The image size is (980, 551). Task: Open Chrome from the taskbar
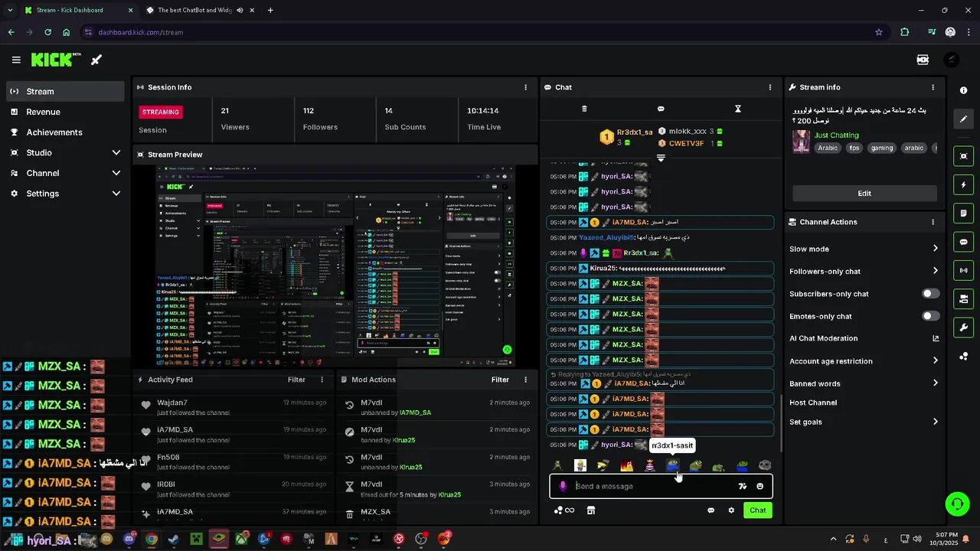(152, 540)
